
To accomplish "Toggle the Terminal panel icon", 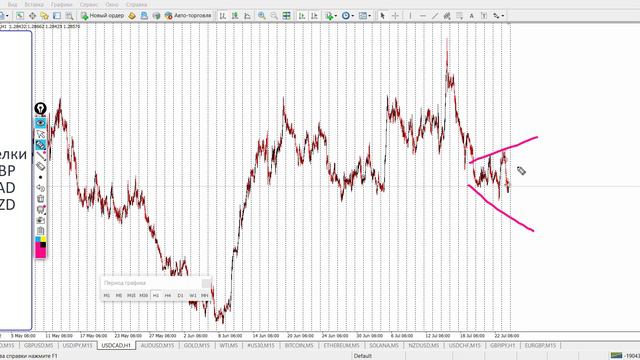I will [57, 16].
